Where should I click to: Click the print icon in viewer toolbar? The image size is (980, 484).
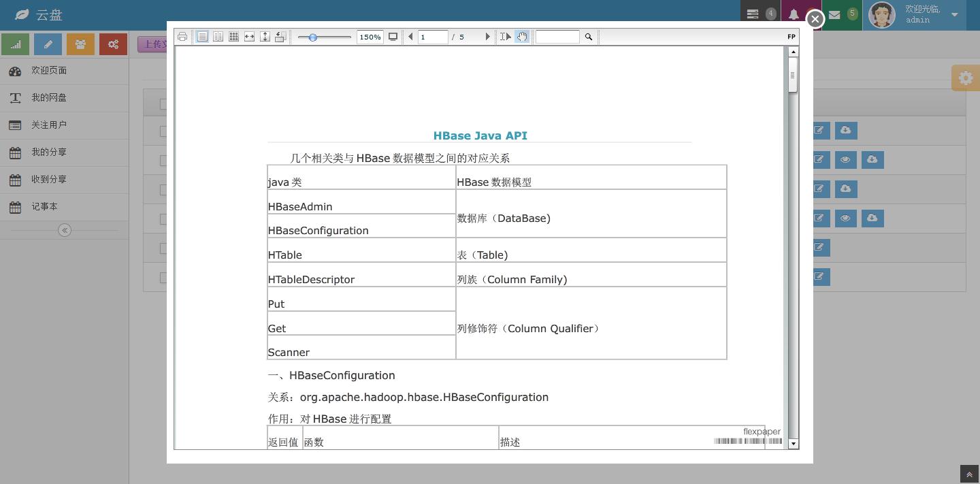[182, 37]
